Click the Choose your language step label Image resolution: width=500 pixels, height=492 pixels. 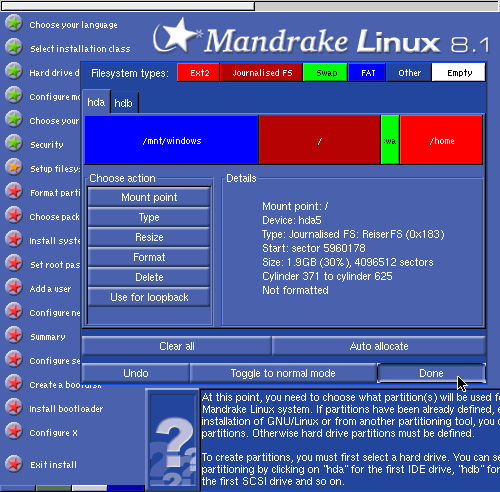[73, 25]
